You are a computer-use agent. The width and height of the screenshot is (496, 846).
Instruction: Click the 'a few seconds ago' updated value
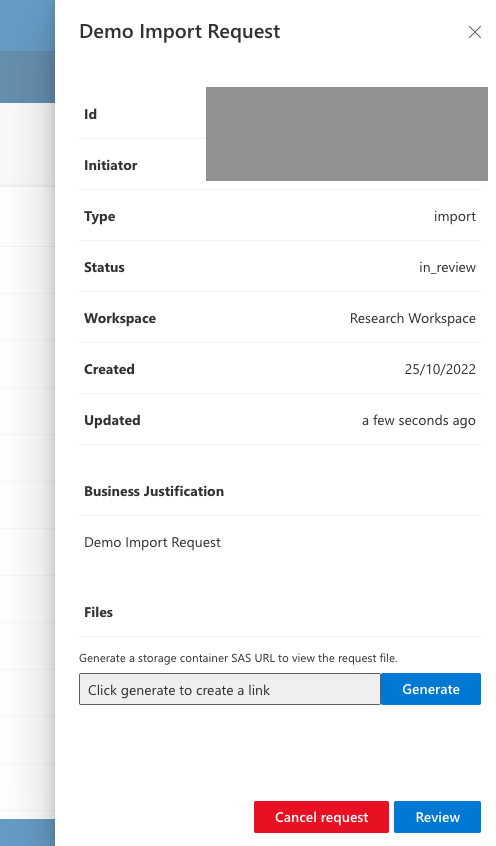[x=418, y=420]
